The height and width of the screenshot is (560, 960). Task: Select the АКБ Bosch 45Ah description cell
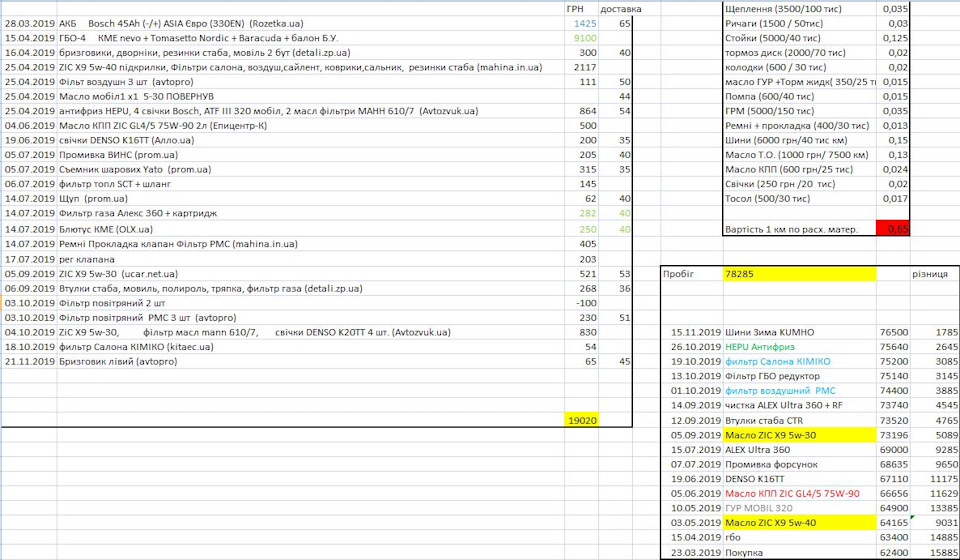click(310, 24)
